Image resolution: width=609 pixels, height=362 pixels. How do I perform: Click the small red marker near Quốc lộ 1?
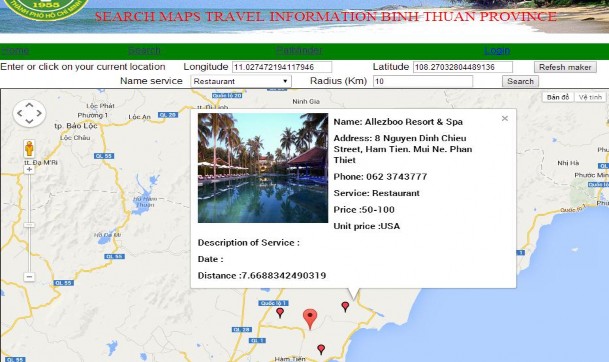(280, 313)
